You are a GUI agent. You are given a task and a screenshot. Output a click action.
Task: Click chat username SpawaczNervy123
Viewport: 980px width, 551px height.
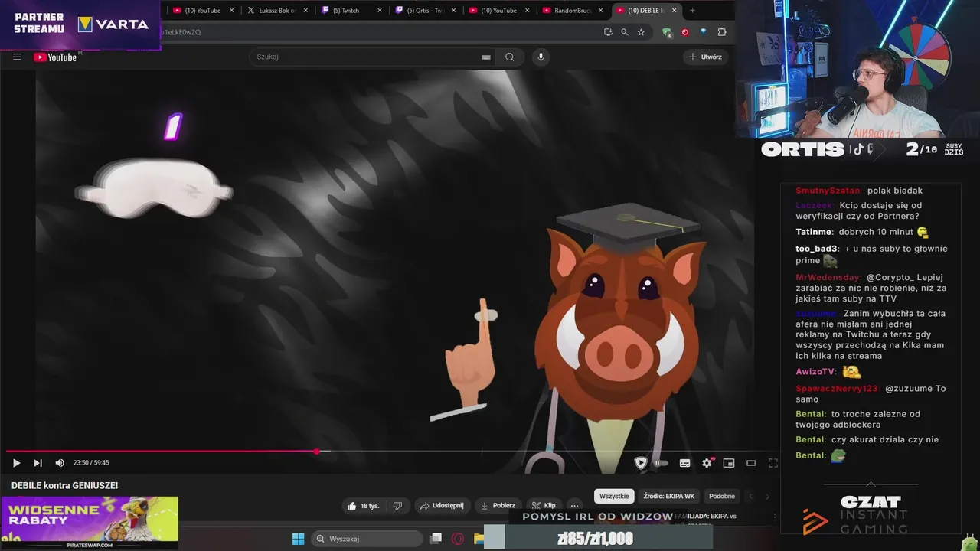[837, 388]
